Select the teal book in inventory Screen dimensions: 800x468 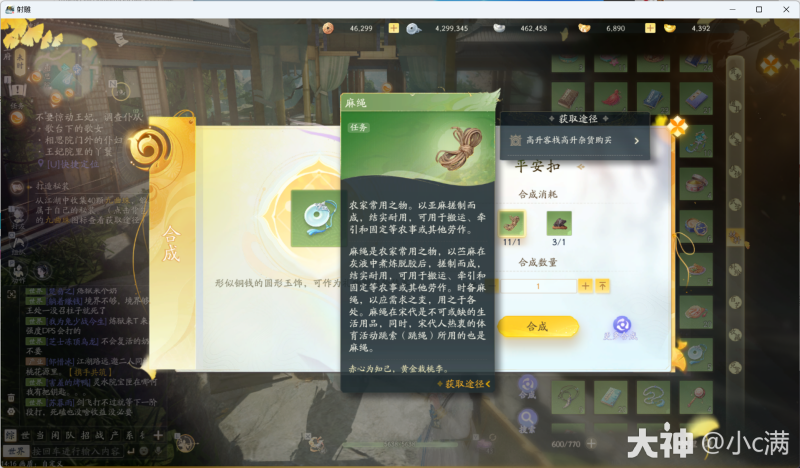coord(610,397)
